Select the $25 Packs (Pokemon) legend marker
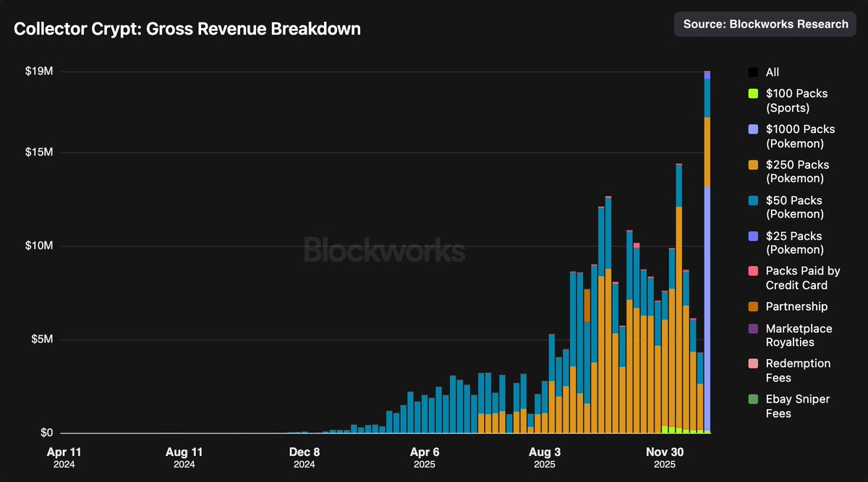Image resolution: width=868 pixels, height=482 pixels. pos(754,236)
